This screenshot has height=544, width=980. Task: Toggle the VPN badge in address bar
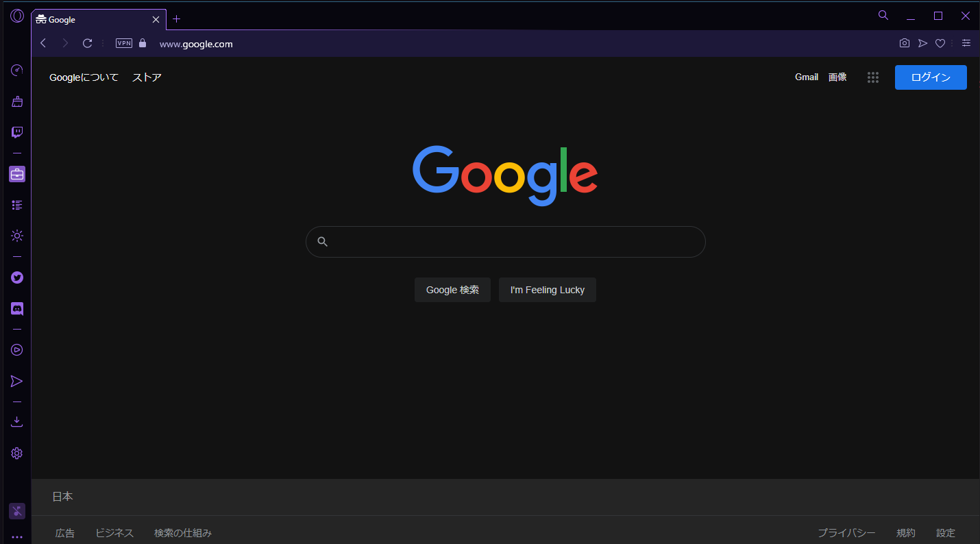124,43
